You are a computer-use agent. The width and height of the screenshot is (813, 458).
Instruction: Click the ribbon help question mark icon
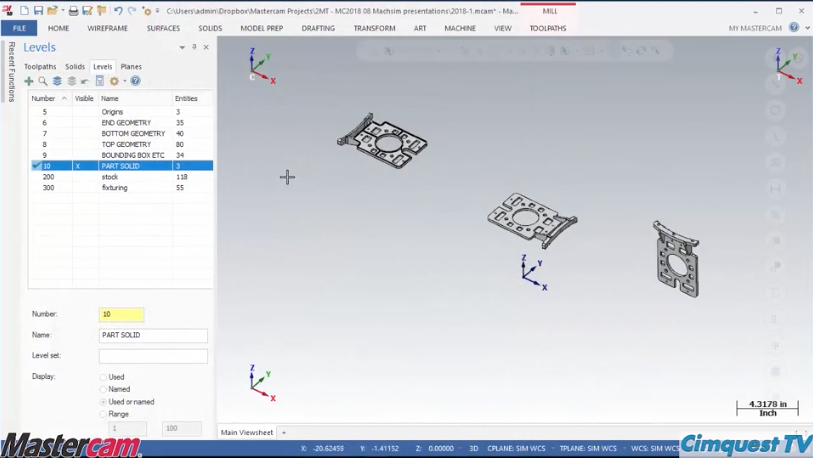click(x=794, y=27)
